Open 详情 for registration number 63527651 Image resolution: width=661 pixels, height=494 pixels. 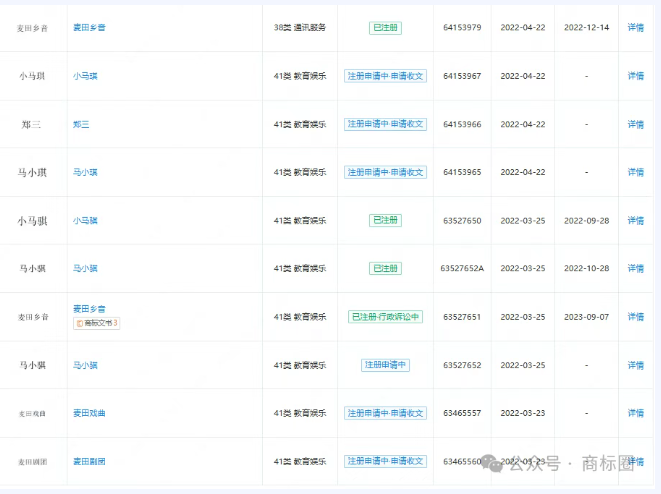click(x=635, y=317)
